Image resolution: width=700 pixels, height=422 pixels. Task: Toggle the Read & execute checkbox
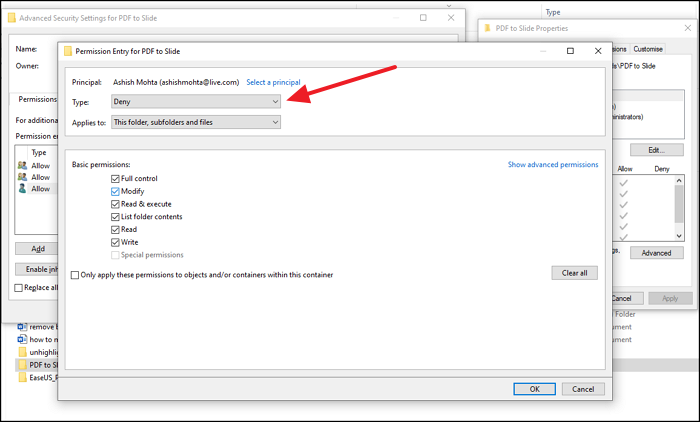click(115, 204)
